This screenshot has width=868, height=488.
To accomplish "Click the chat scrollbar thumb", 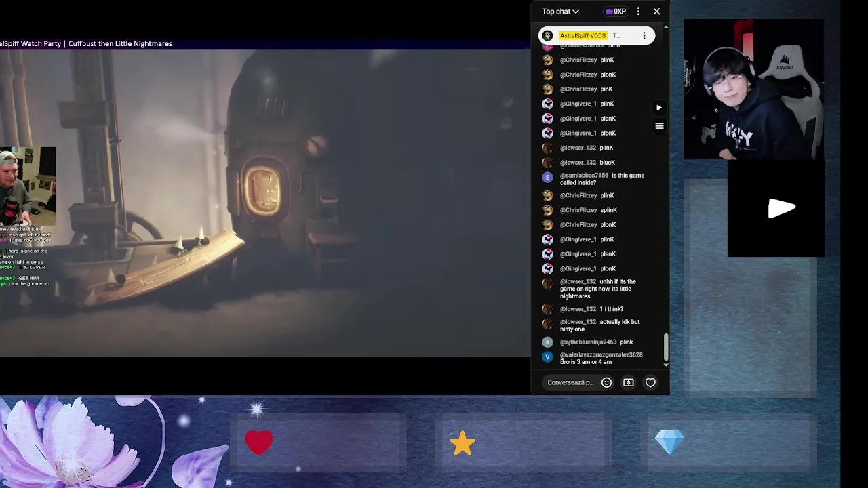I will [x=666, y=347].
